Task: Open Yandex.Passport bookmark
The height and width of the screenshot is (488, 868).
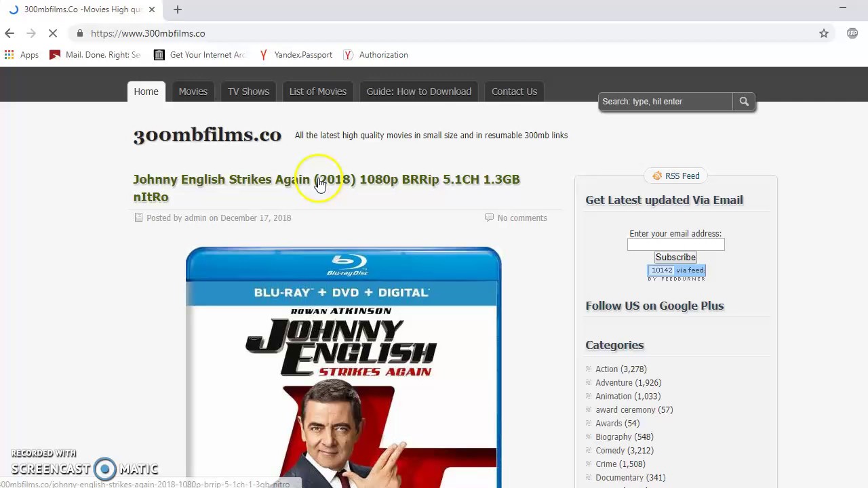Action: click(296, 55)
